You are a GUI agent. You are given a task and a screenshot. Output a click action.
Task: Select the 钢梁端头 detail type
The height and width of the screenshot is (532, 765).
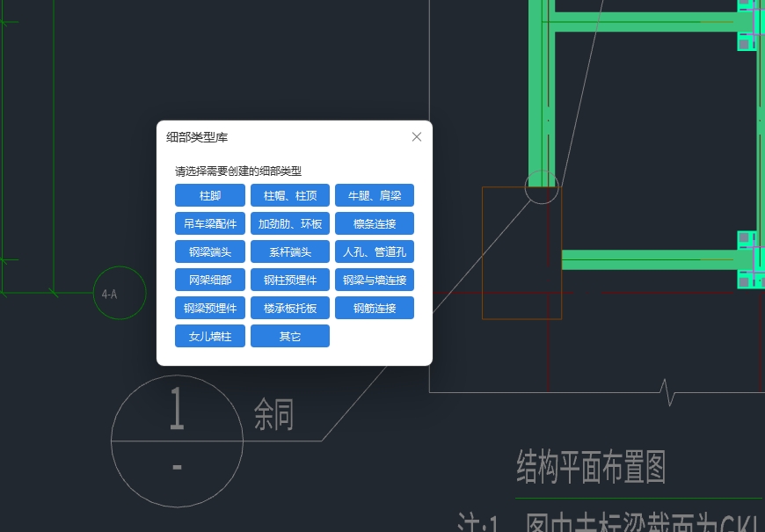210,251
